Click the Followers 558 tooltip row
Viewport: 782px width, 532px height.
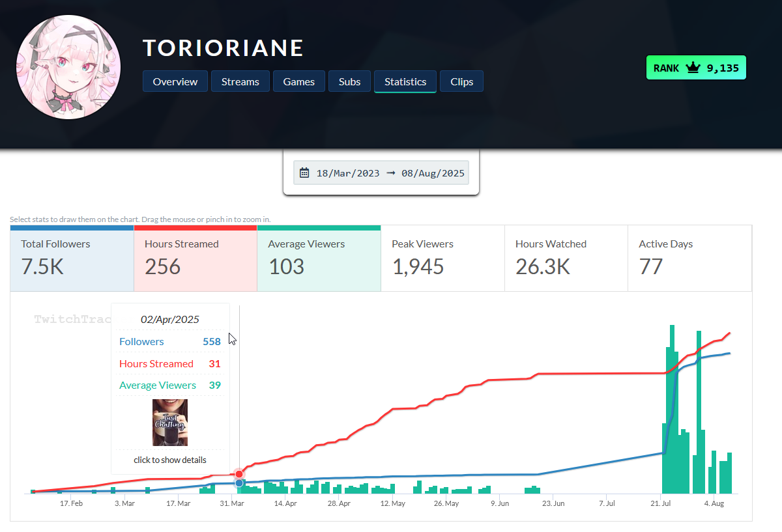(170, 341)
